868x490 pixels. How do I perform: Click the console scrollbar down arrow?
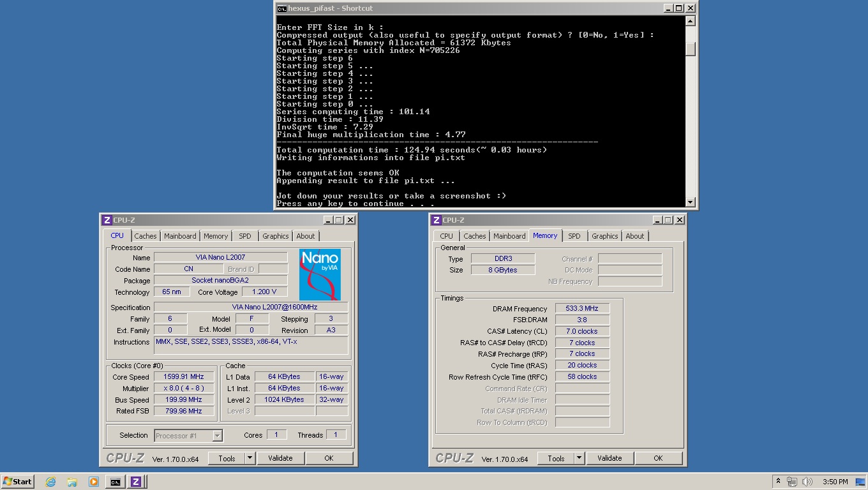point(690,202)
